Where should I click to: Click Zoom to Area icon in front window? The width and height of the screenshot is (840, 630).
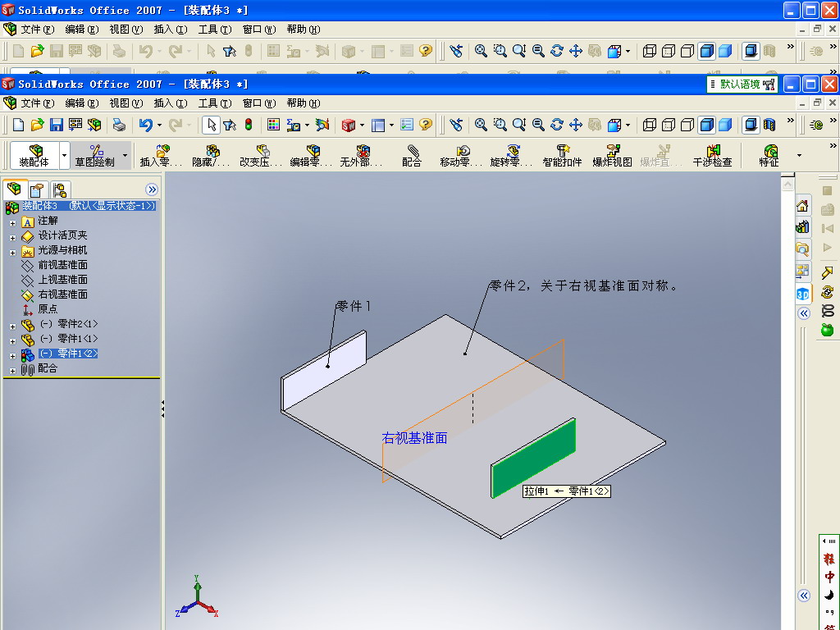pos(500,125)
